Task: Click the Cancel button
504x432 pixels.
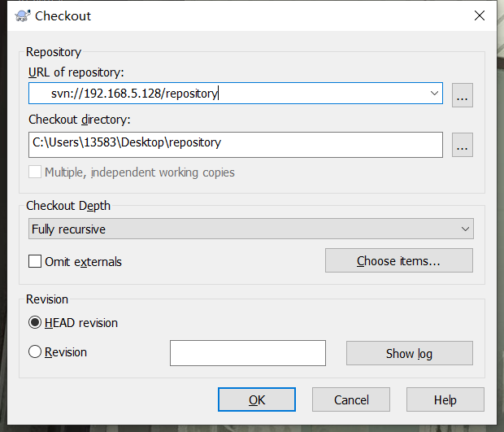Action: pyautogui.click(x=351, y=399)
